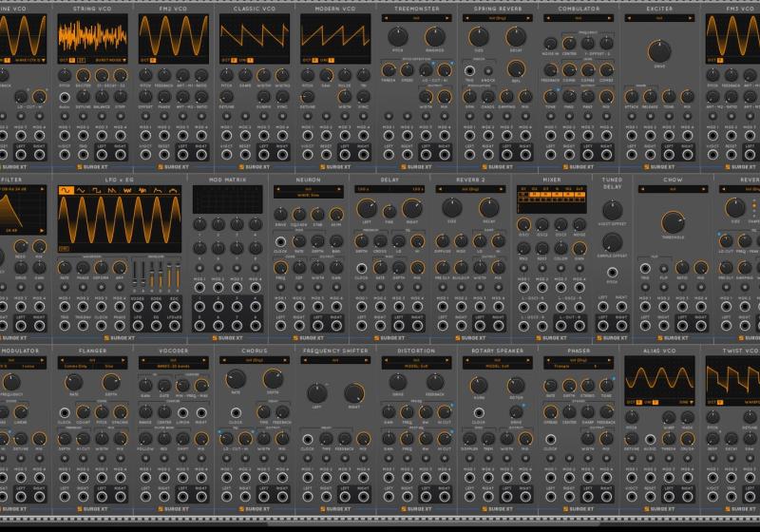
Task: Click the Rotary Speaker preset name display
Action: click(x=497, y=360)
